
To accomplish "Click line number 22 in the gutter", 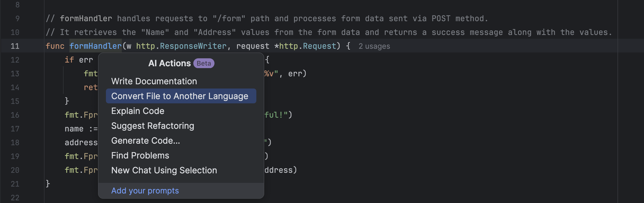I will pos(15,198).
